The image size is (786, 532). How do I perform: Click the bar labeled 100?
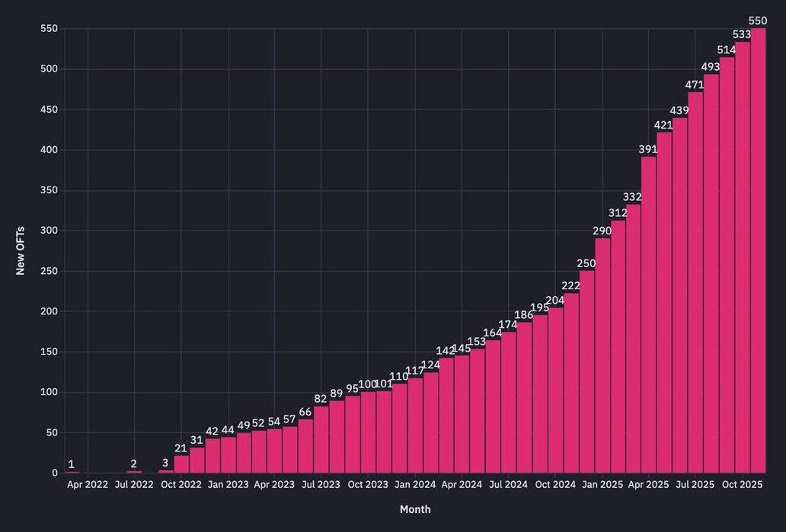[x=368, y=432]
